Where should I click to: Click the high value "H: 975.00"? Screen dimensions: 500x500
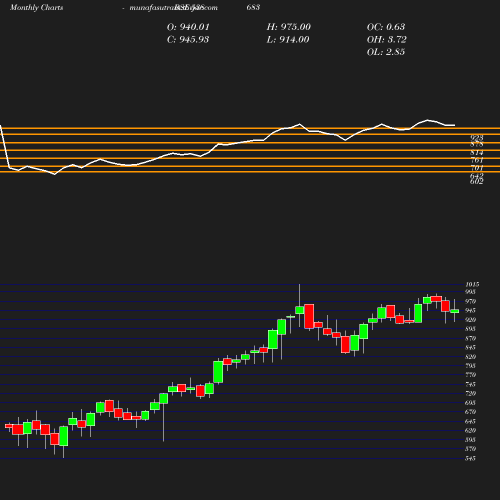point(289,27)
